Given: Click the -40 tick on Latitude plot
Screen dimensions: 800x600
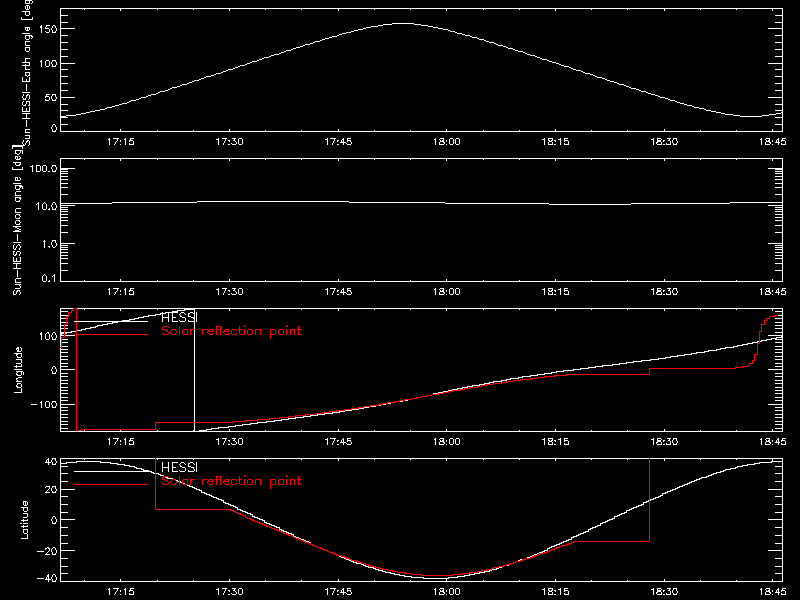Looking at the screenshot, I should (x=47, y=579).
